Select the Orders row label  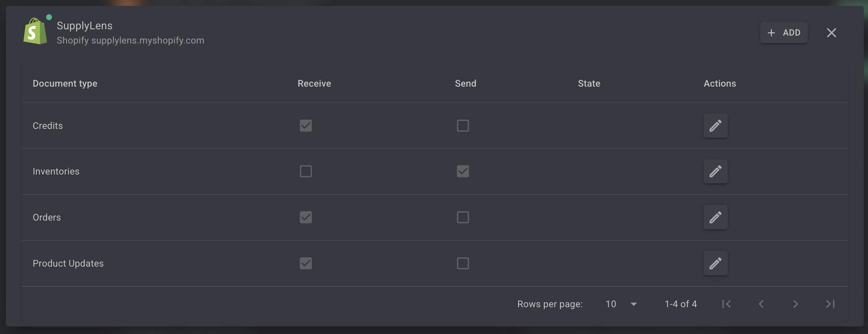pyautogui.click(x=47, y=217)
